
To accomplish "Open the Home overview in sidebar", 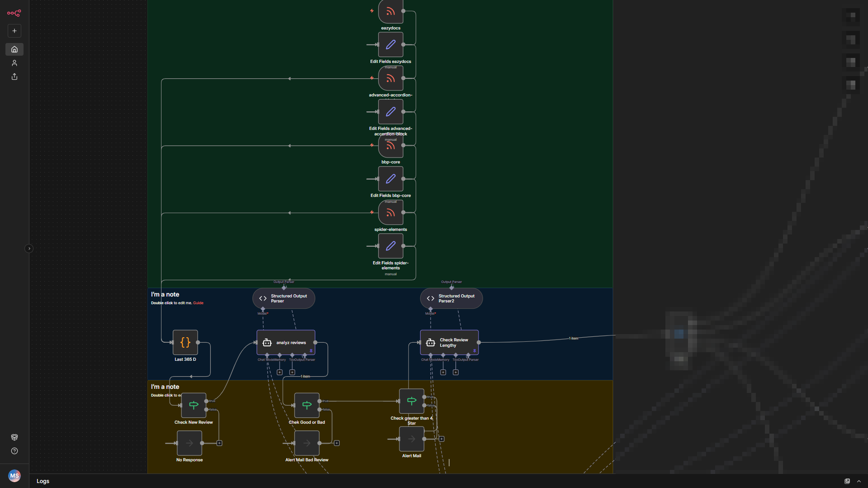I will click(x=14, y=49).
